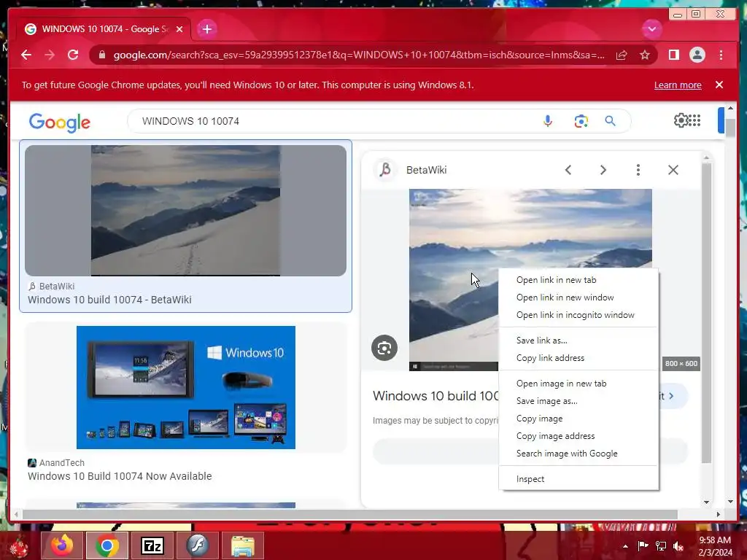Screen dimensions: 747x560
Task: Show next image in preview panel
Action: pyautogui.click(x=603, y=170)
